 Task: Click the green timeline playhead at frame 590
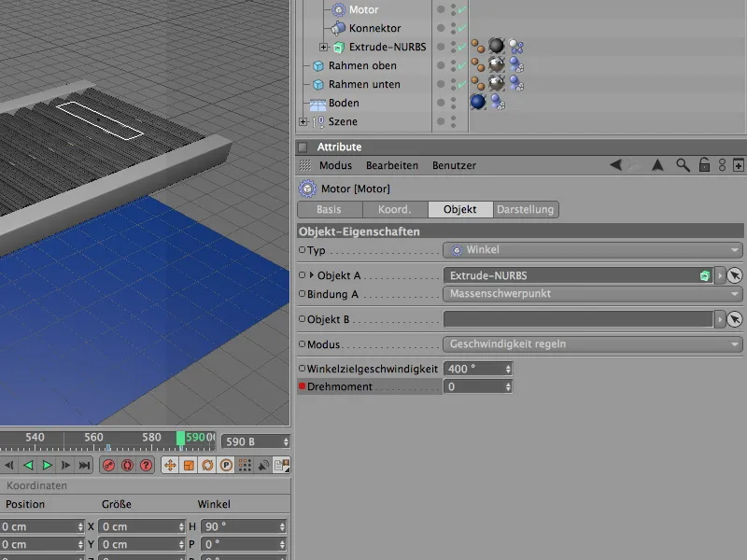(x=180, y=439)
